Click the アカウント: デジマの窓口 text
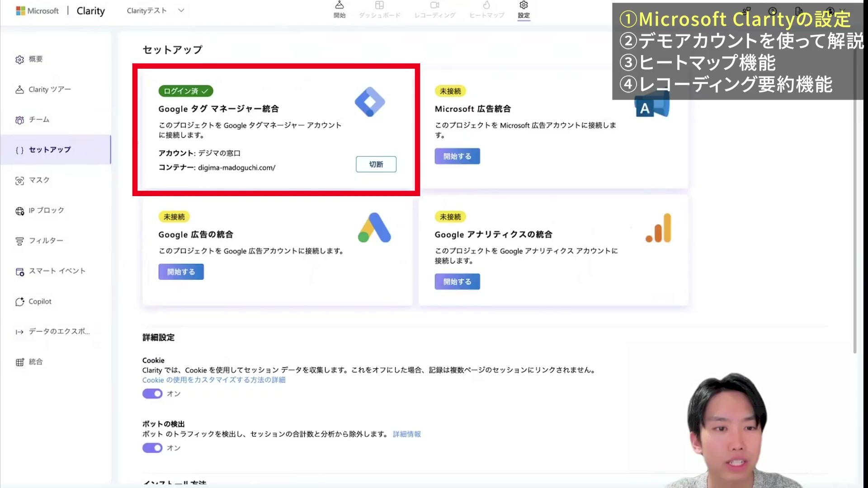 click(199, 153)
